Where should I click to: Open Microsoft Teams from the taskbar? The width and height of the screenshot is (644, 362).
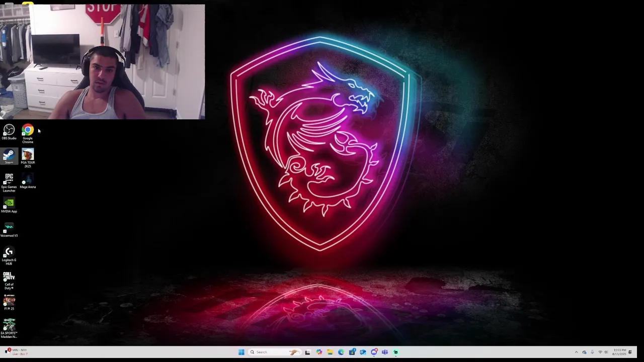click(x=385, y=352)
